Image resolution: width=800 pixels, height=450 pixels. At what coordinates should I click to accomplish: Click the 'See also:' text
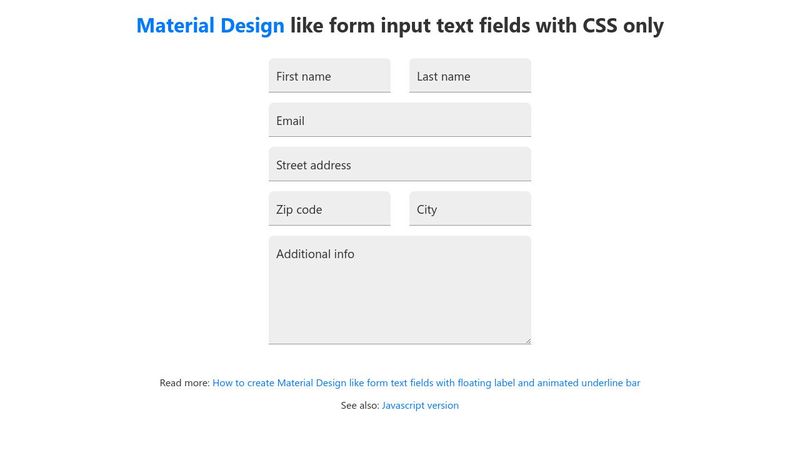pos(359,406)
